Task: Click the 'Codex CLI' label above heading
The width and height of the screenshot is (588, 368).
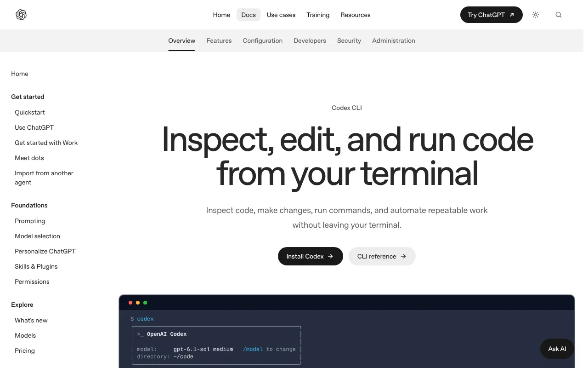Action: pyautogui.click(x=347, y=108)
